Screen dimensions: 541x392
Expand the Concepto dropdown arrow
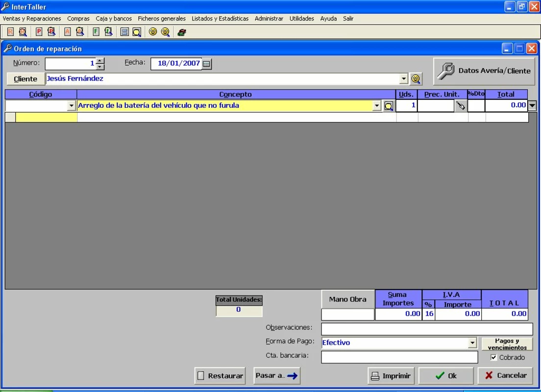coord(377,105)
